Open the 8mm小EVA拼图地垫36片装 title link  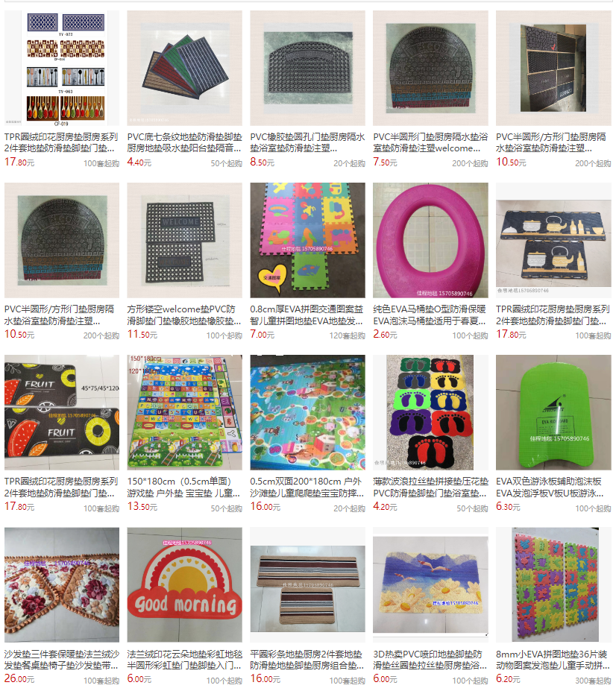[553, 660]
